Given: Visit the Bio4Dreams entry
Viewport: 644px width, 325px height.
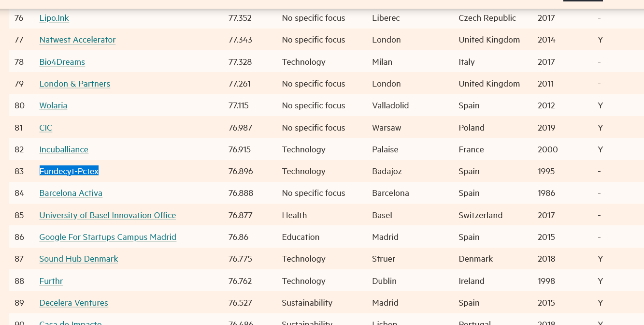Looking at the screenshot, I should (x=62, y=62).
